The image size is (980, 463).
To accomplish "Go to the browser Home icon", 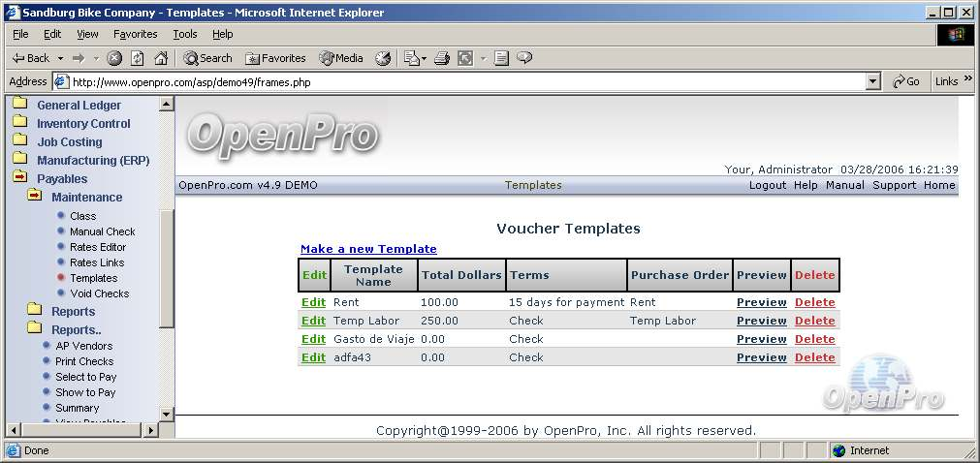I will (161, 58).
